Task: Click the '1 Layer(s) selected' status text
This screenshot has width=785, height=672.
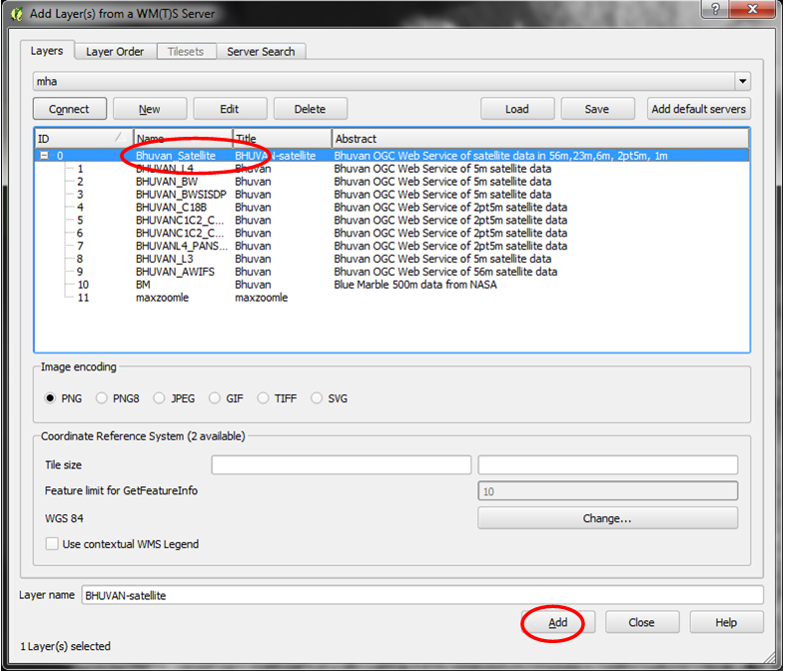Action: [66, 646]
